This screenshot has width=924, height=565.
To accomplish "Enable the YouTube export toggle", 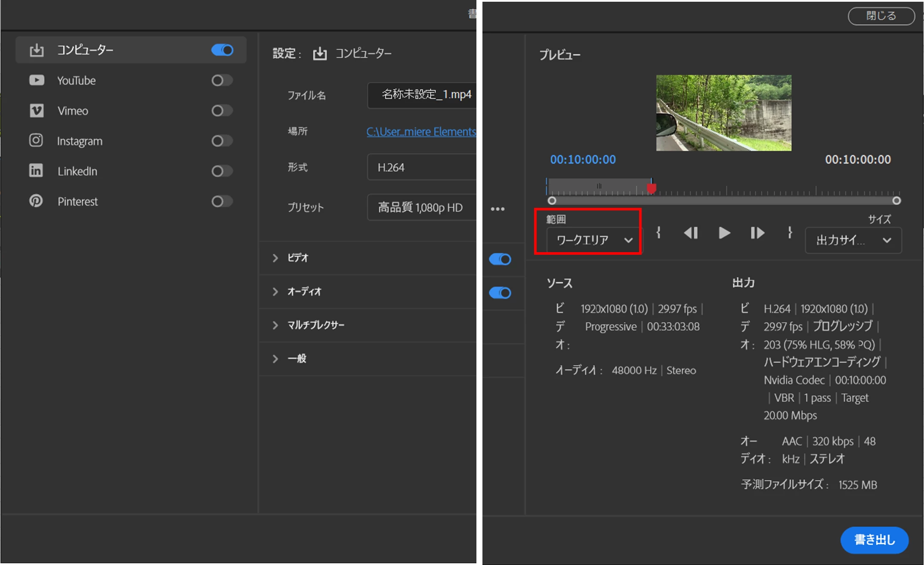I will click(222, 80).
